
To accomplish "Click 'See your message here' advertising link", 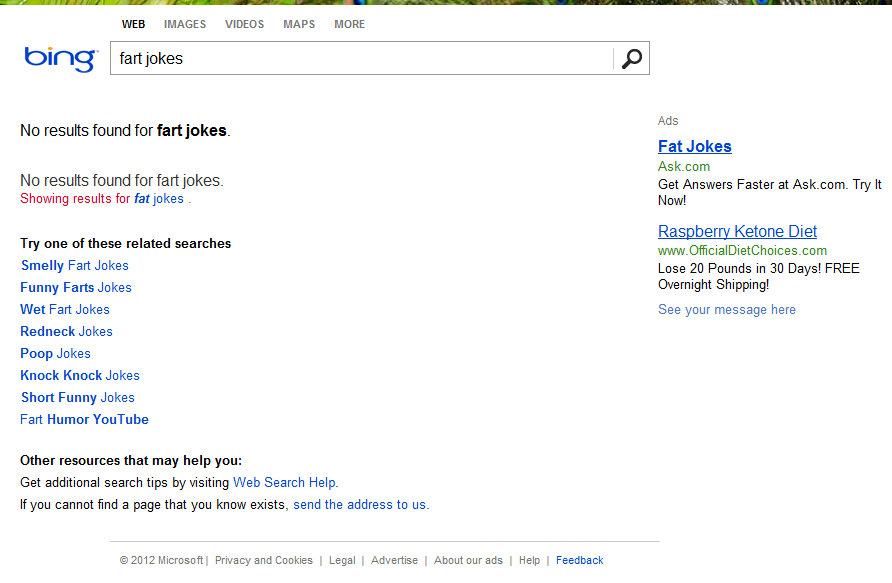I will click(726, 309).
